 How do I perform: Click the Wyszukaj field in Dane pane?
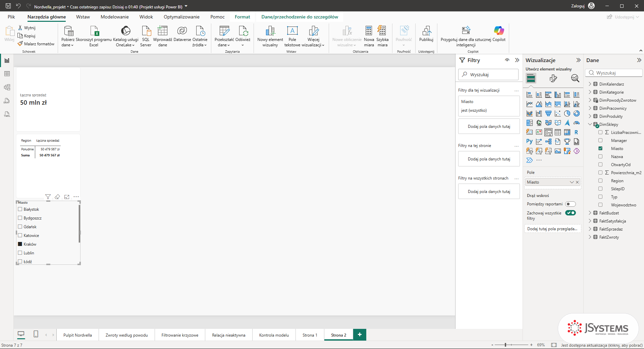614,73
